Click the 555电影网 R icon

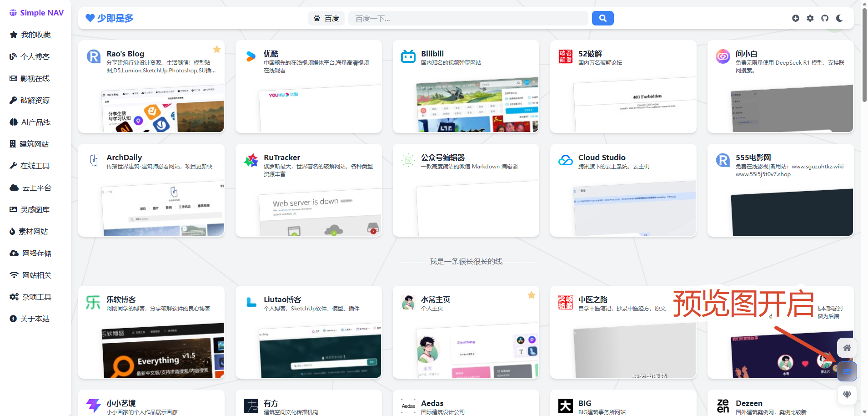[722, 160]
